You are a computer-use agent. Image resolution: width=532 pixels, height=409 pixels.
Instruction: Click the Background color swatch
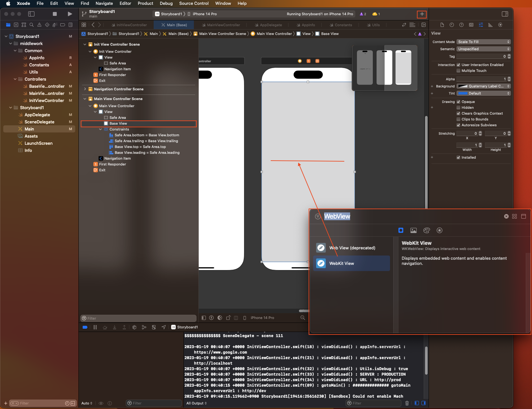point(462,86)
